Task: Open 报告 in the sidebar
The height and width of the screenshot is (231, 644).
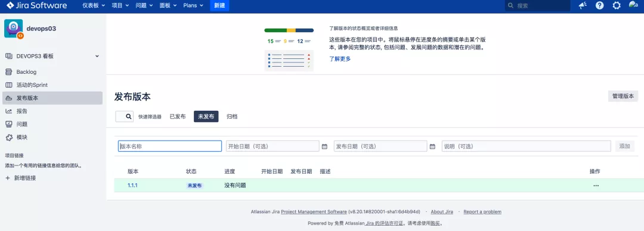Action: tap(52, 111)
